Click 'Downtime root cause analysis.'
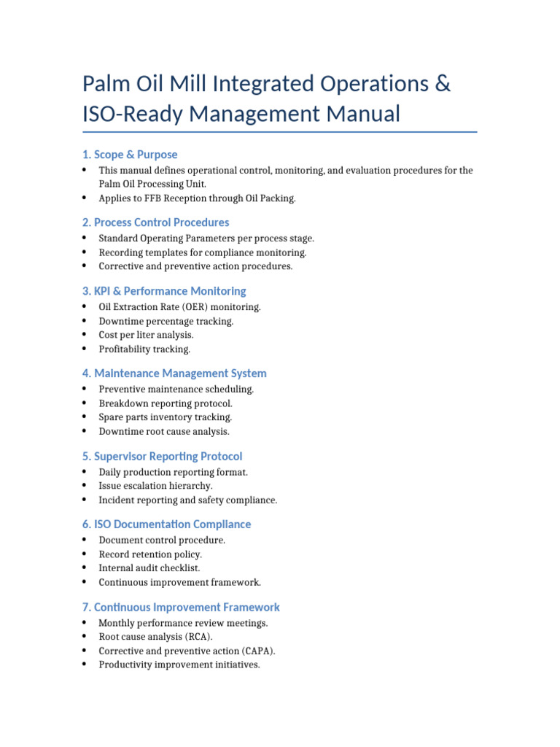560x747 pixels. (x=164, y=432)
